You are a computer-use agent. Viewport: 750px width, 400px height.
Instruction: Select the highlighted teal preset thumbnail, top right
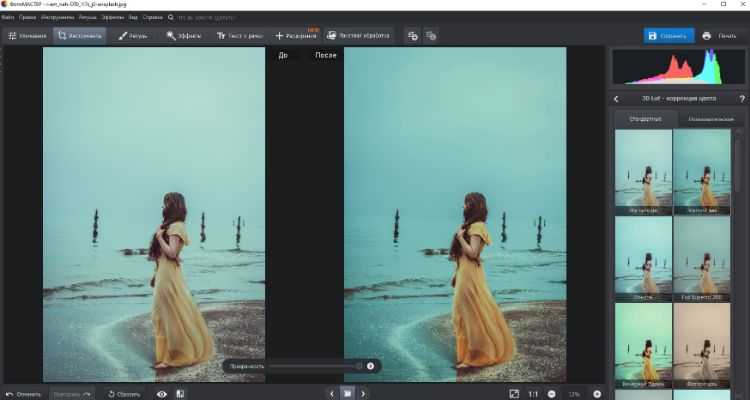tap(702, 172)
